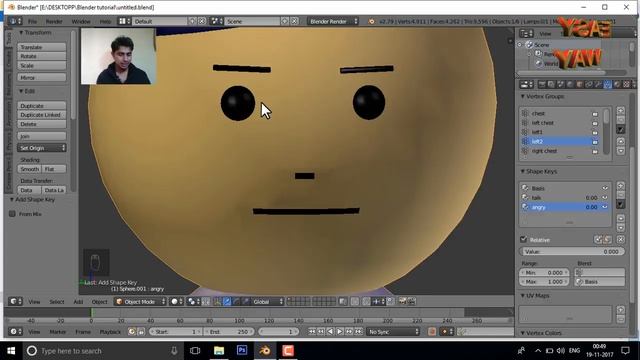640x360 pixels.
Task: Open the Add menu in 3D view header
Action: pos(78,302)
